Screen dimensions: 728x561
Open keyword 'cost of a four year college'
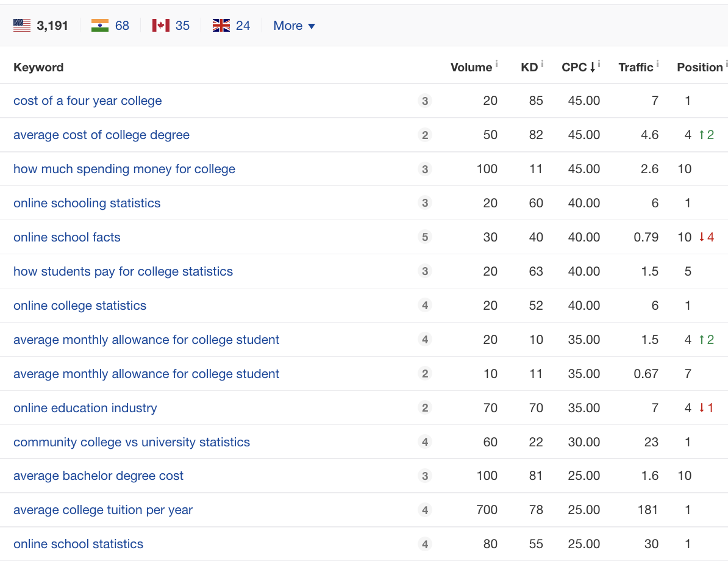[x=88, y=101]
